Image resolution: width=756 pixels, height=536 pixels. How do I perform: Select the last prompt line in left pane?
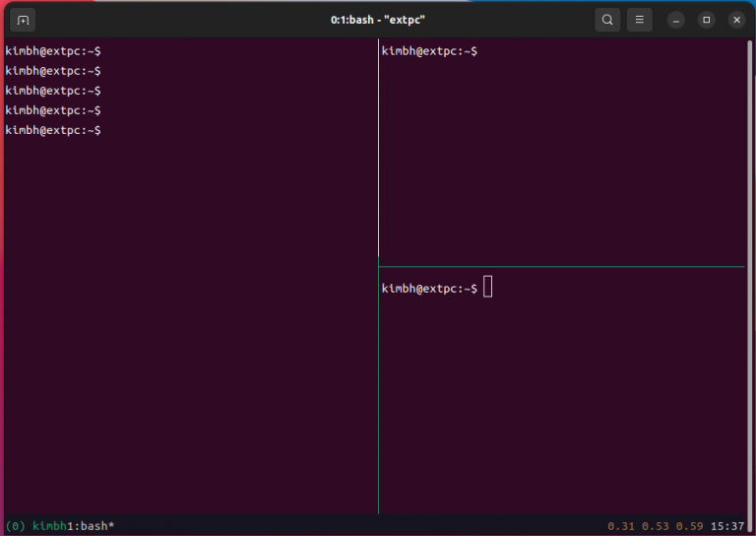point(53,130)
